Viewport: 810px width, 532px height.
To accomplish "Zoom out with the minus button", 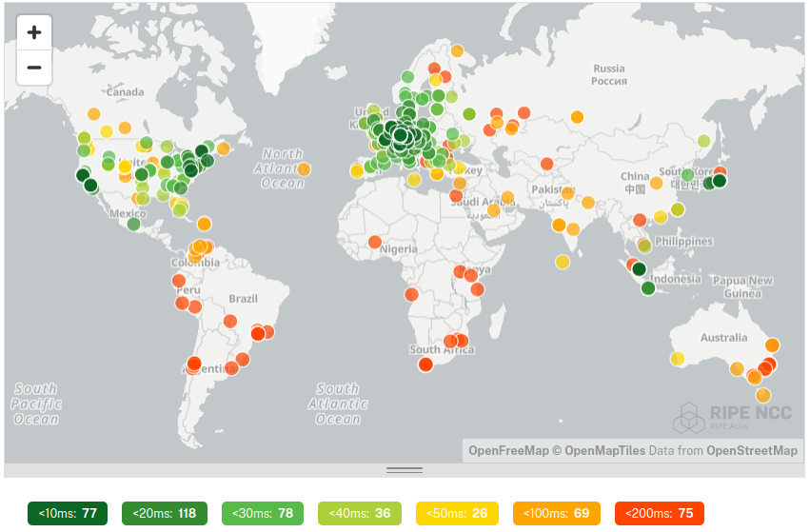I will tap(34, 68).
